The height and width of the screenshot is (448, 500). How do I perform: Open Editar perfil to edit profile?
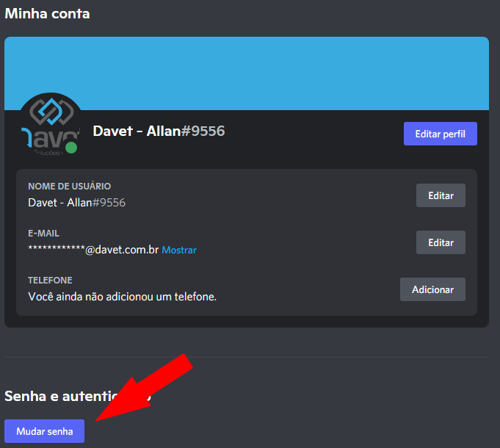(440, 134)
